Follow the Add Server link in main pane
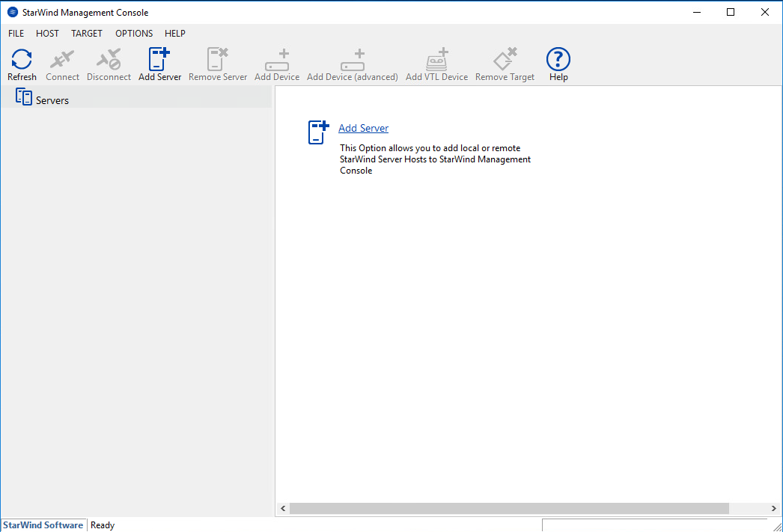Screen dimensions: 783x532 click(363, 128)
